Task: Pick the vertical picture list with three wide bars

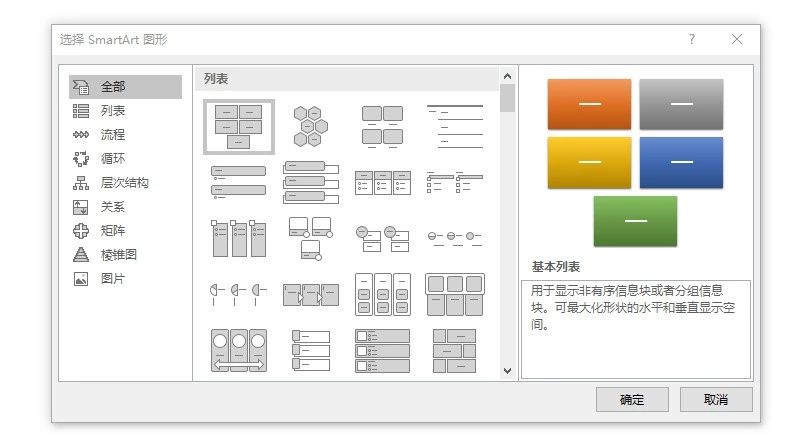Action: pos(382,350)
